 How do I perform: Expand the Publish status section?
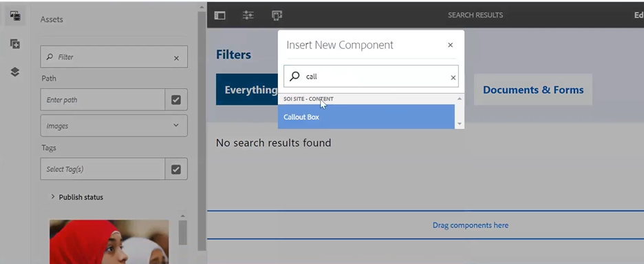pyautogui.click(x=77, y=197)
